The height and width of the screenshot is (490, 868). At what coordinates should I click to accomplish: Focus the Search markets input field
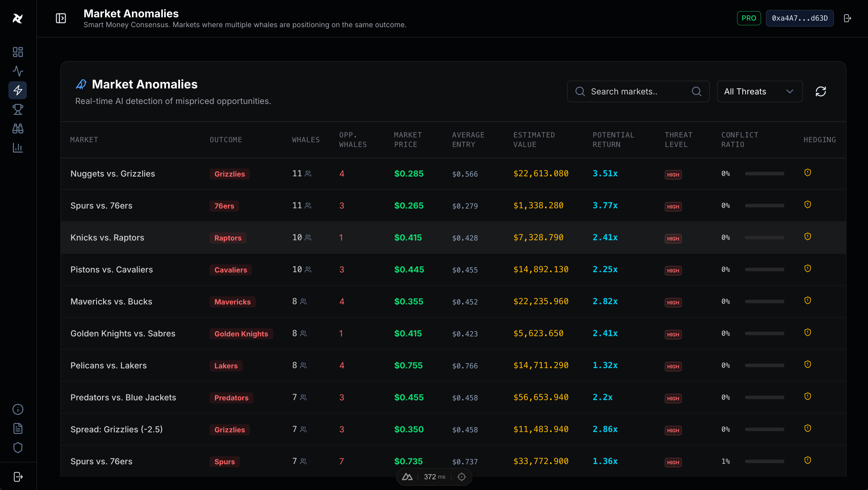point(638,91)
